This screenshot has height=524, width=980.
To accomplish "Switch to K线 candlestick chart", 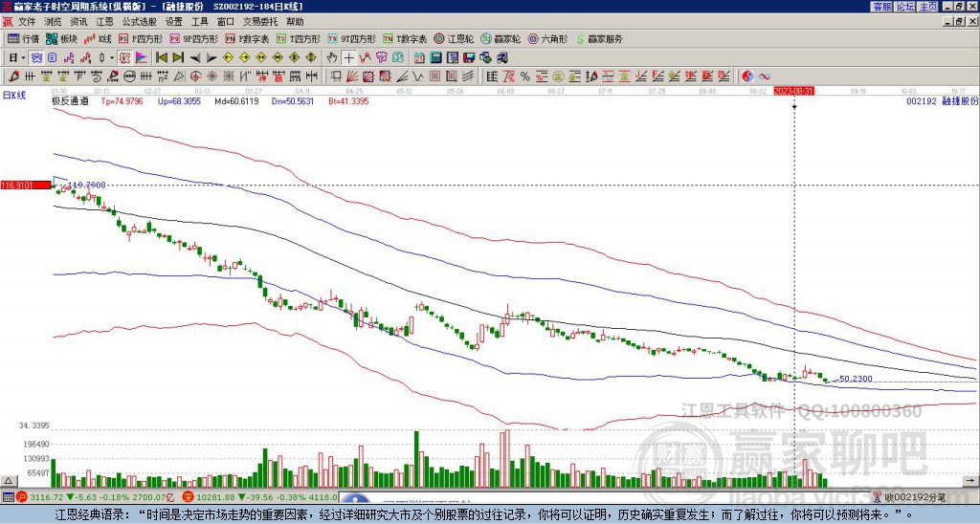I will tap(98, 38).
